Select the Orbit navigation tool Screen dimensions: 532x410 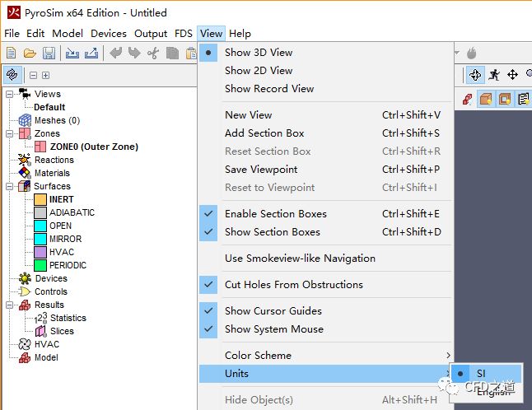[475, 75]
